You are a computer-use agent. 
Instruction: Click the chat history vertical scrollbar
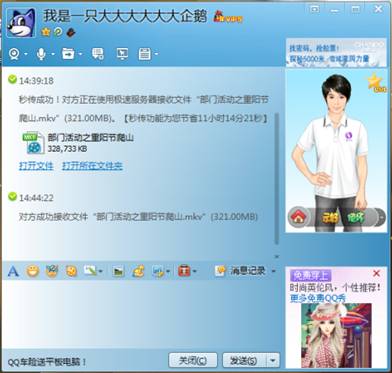[276, 178]
